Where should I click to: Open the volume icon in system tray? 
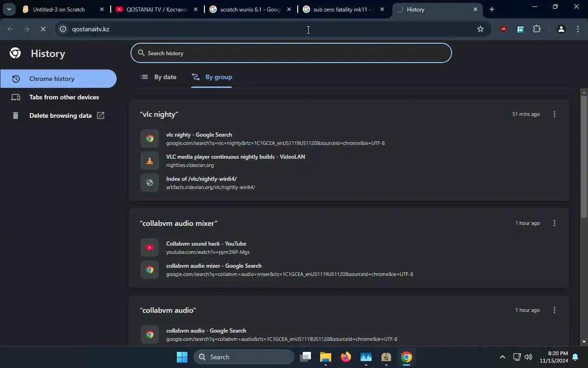[528, 357]
